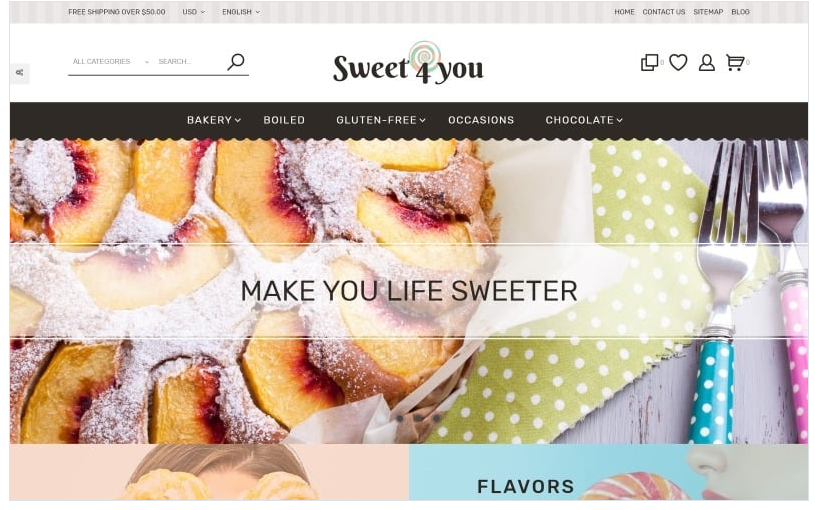
Task: Open the user account icon
Action: (x=706, y=62)
